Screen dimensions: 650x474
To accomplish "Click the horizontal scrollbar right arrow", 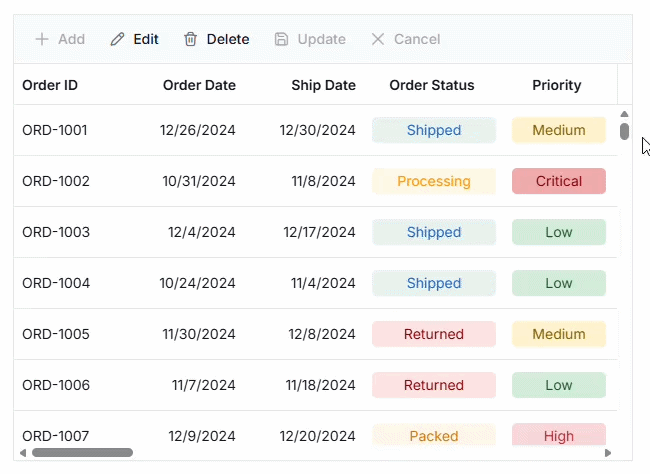I will point(608,453).
